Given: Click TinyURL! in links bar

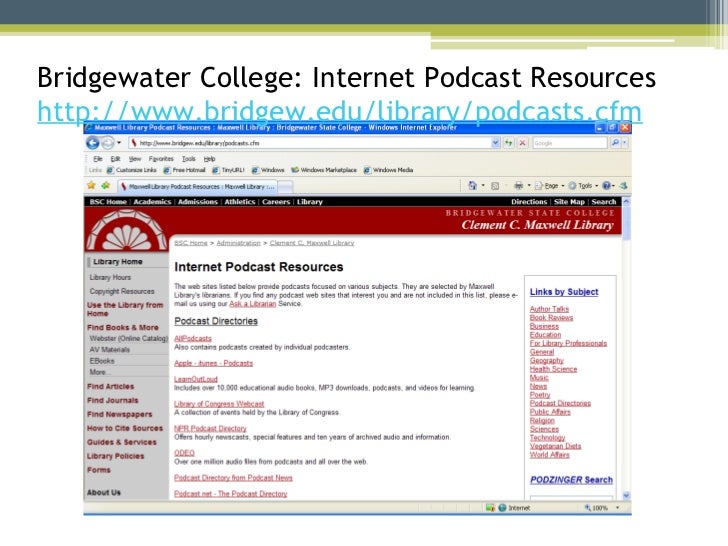Looking at the screenshot, I should (228, 170).
